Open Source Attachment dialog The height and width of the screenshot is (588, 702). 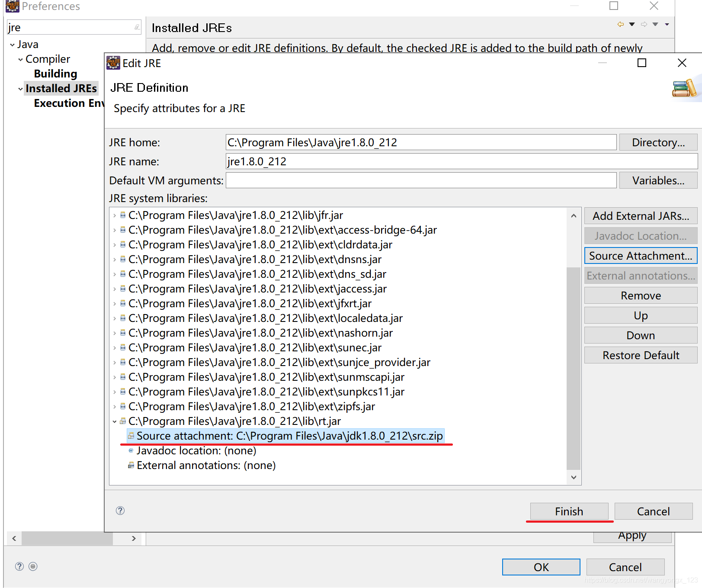click(641, 256)
